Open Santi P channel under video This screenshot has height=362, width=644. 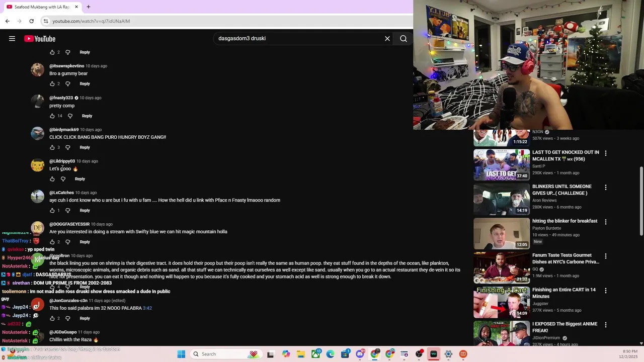[x=538, y=166]
